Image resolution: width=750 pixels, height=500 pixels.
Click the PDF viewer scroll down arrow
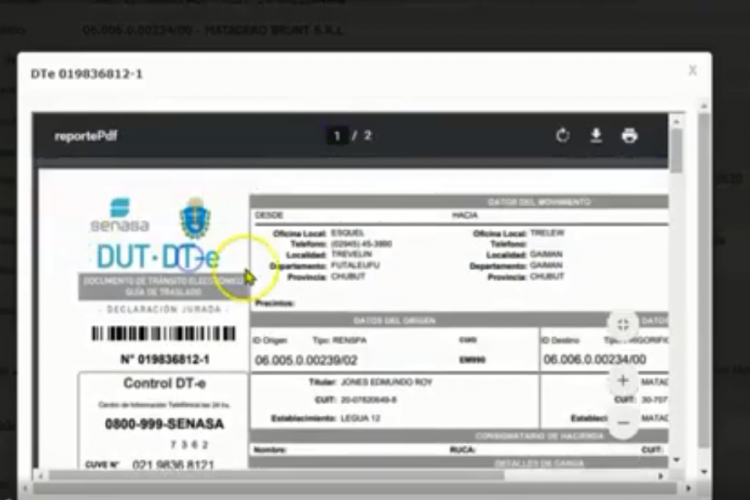click(676, 460)
